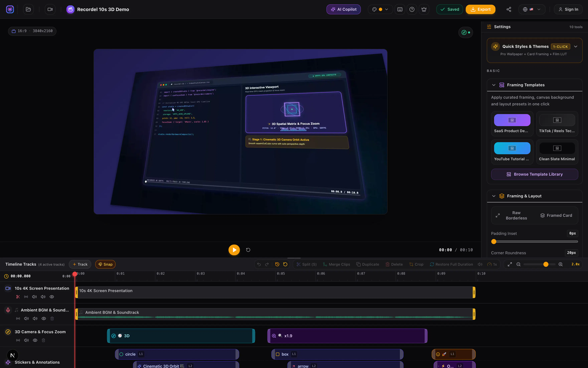Click Delete in the clip toolbar
The height and width of the screenshot is (368, 588).
pyautogui.click(x=394, y=264)
